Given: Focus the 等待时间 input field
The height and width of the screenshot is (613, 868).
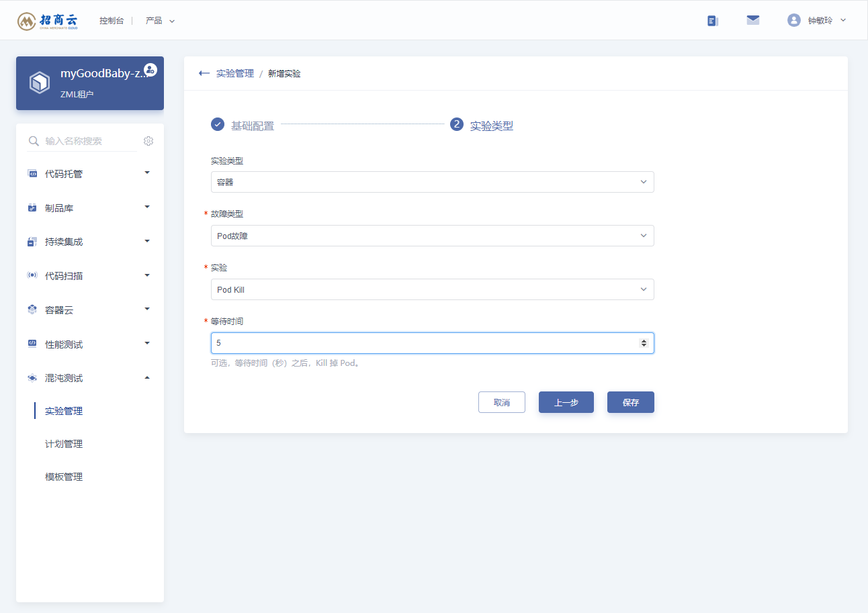Looking at the screenshot, I should click(433, 343).
